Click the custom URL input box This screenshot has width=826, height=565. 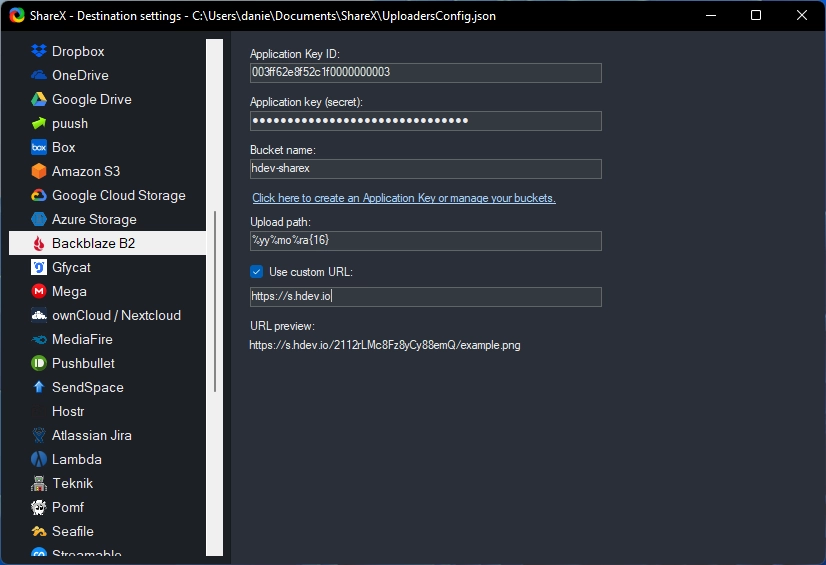click(x=425, y=297)
